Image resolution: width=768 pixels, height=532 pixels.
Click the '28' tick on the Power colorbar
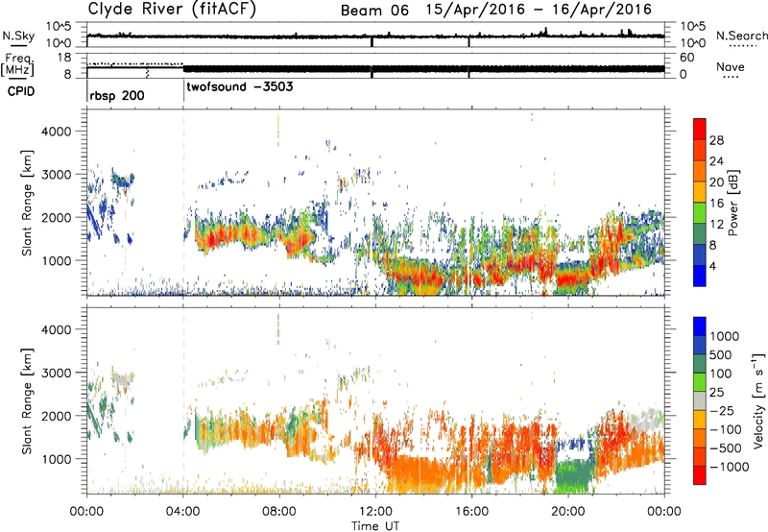[x=716, y=140]
